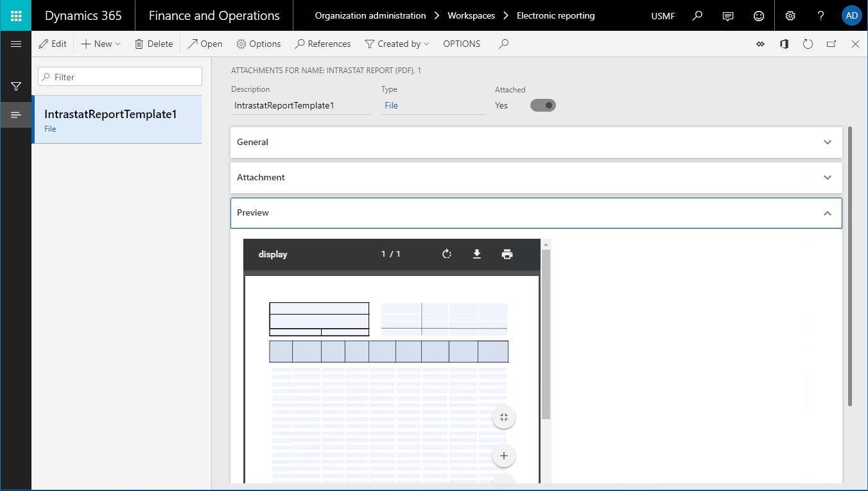Open the Created by filter dropdown

coord(397,44)
